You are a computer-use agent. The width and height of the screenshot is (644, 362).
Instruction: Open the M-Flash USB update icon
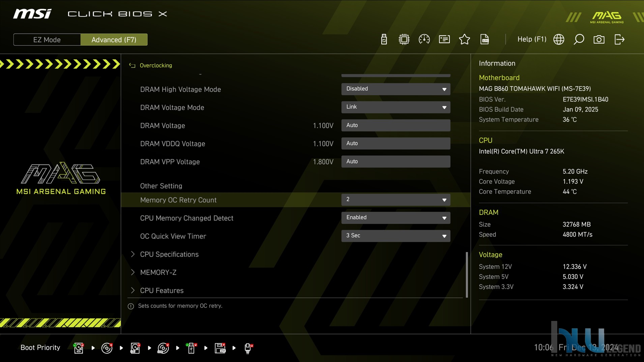pyautogui.click(x=384, y=39)
